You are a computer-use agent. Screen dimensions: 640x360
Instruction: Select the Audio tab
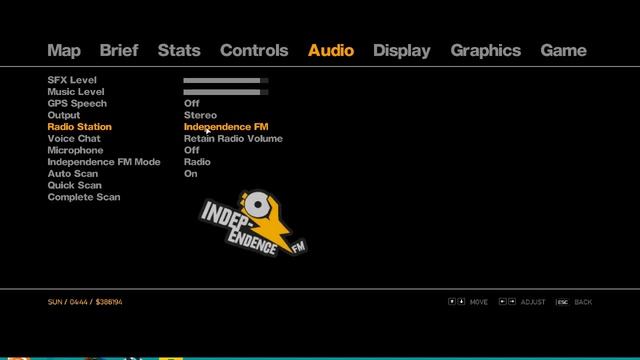[x=331, y=51]
